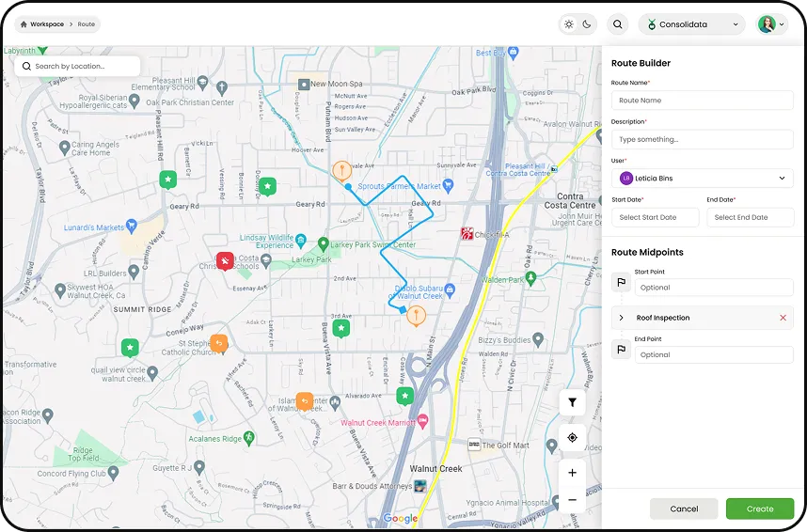Pick a date in Select Start Date
The width and height of the screenshot is (807, 532).
click(x=656, y=217)
